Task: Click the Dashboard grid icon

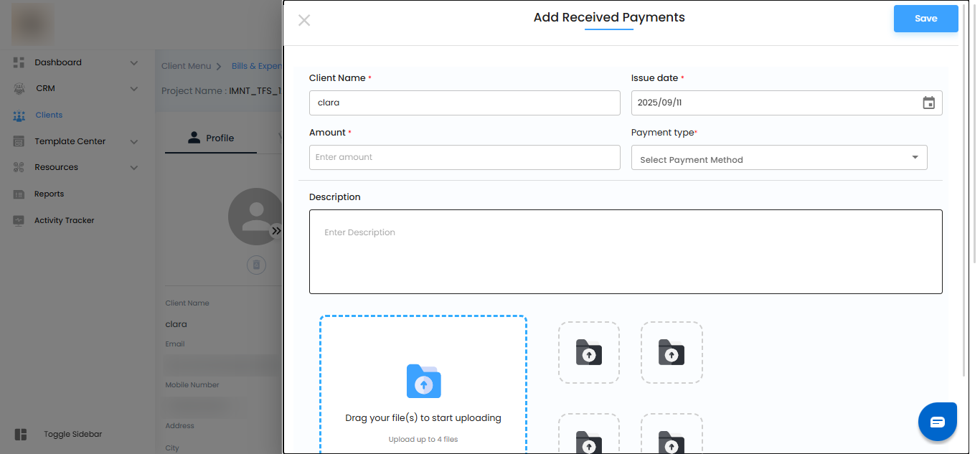Action: click(x=19, y=62)
